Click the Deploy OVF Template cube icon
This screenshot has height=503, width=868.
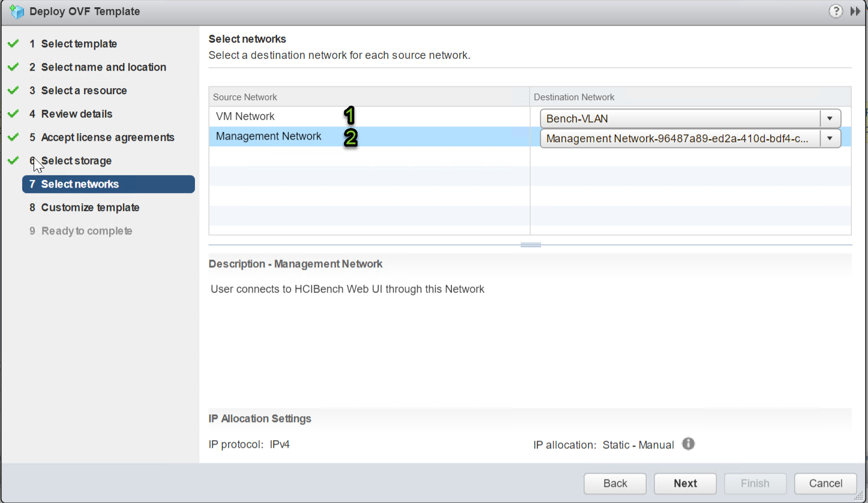pos(16,11)
